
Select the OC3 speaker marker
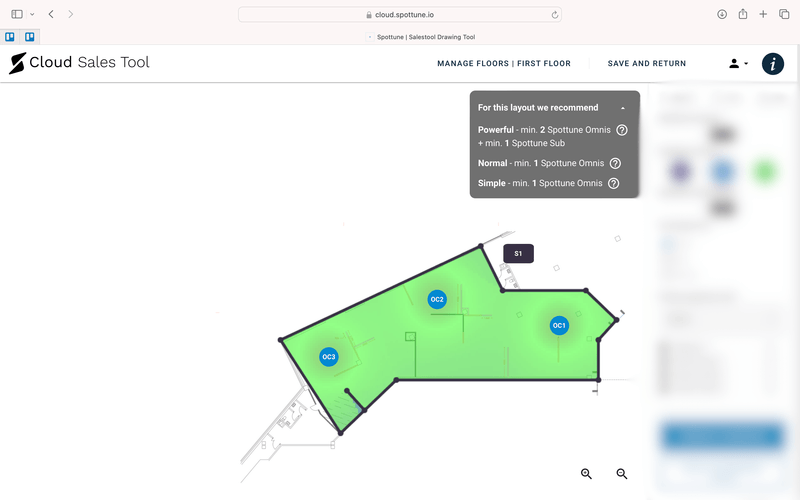(x=329, y=357)
